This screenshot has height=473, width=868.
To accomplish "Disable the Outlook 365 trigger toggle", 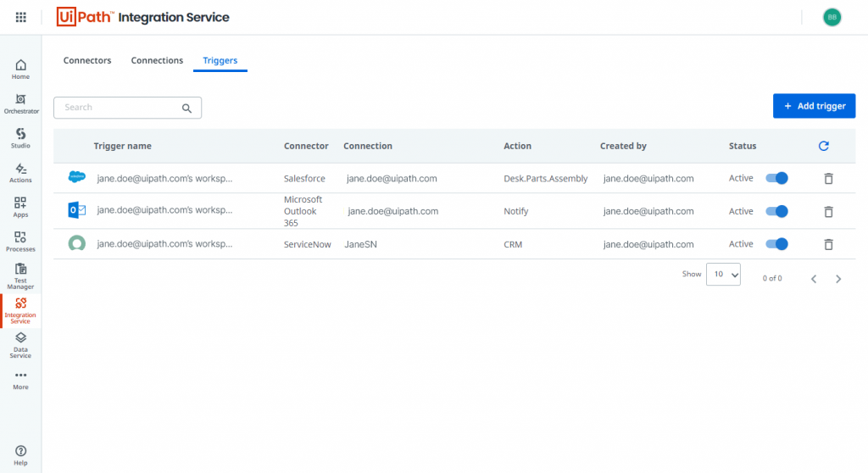I will click(x=776, y=211).
